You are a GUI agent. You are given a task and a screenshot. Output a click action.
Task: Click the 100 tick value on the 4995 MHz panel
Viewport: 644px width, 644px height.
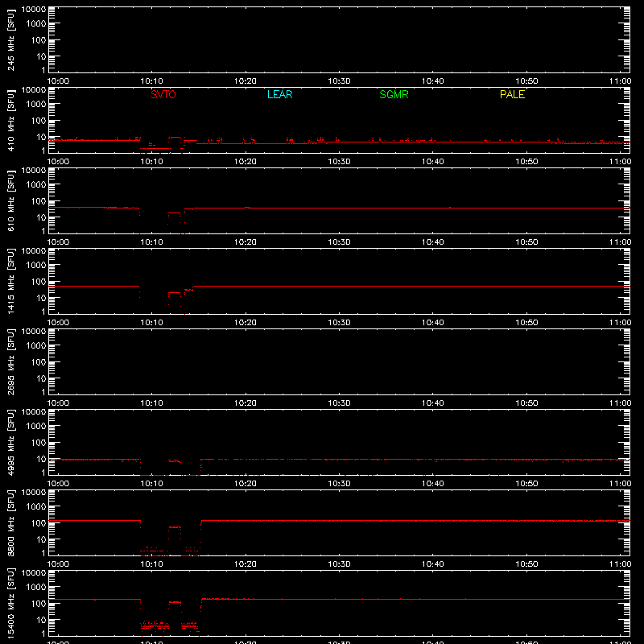pos(39,443)
